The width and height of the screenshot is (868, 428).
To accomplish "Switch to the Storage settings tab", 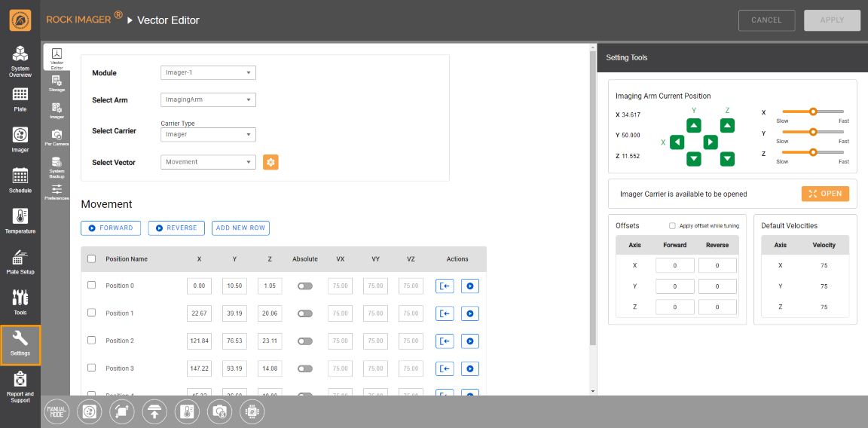I will coord(57,83).
